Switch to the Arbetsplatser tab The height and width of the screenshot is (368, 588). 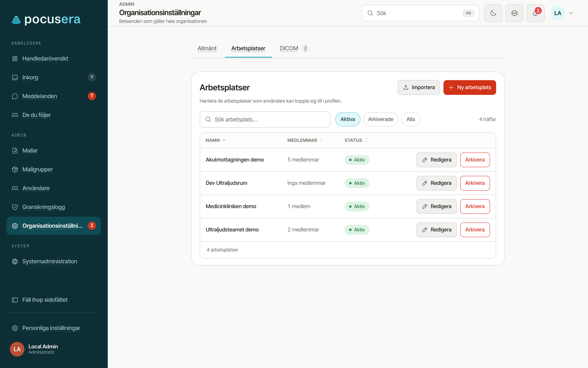pyautogui.click(x=248, y=48)
